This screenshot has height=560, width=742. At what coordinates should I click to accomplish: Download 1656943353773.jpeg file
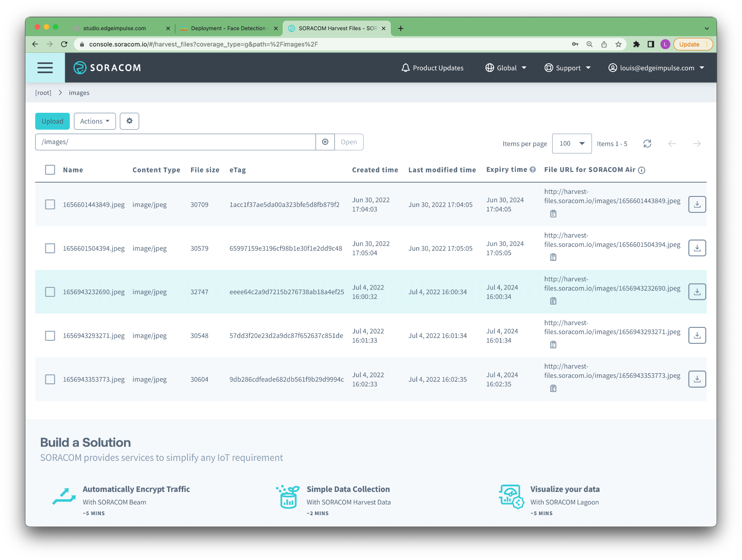click(697, 379)
